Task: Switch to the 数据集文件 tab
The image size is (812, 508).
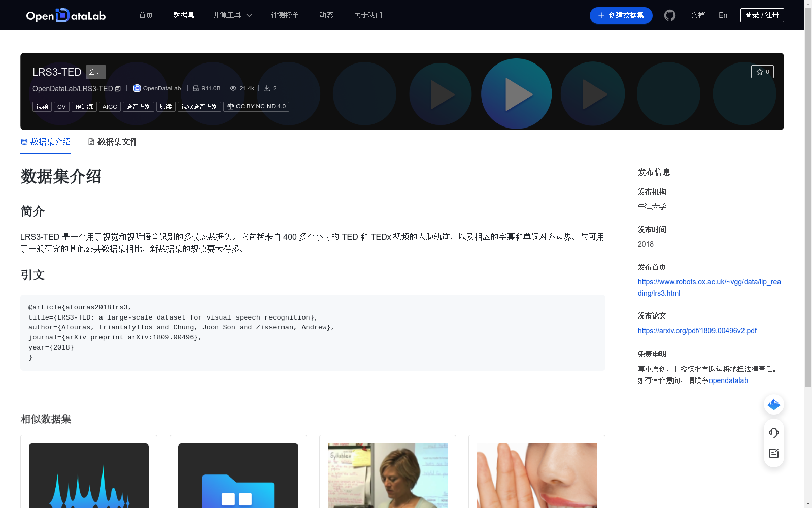Action: (113, 142)
